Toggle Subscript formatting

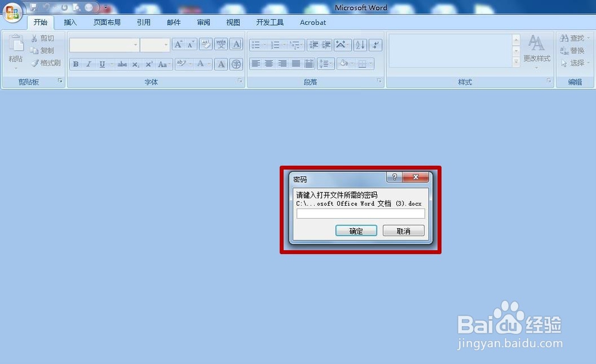point(135,64)
